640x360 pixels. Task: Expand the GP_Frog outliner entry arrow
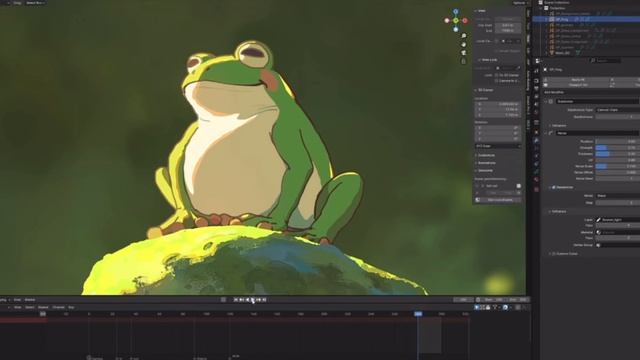547,19
